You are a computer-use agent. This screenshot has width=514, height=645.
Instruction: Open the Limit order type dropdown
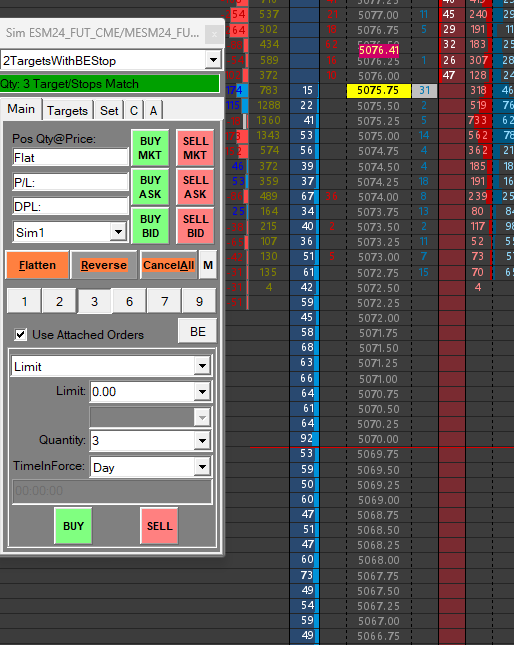pos(202,366)
